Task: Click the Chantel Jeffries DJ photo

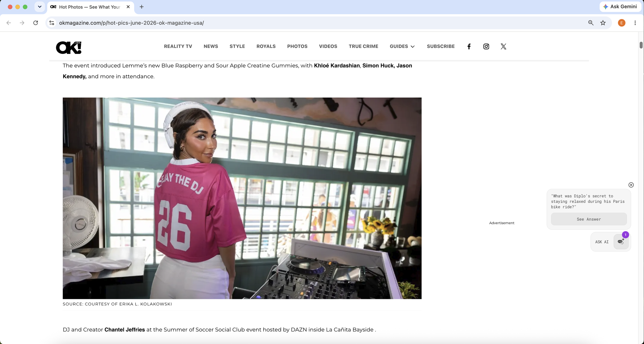Action: pyautogui.click(x=242, y=198)
